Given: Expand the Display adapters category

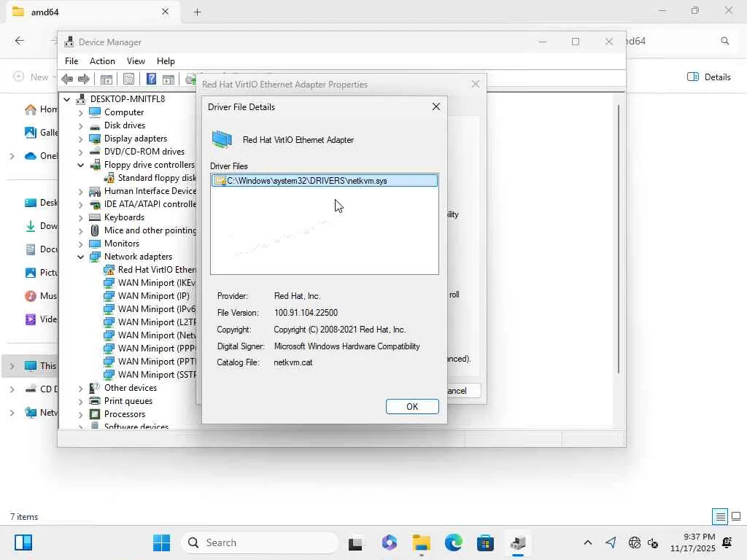Looking at the screenshot, I should coord(80,139).
